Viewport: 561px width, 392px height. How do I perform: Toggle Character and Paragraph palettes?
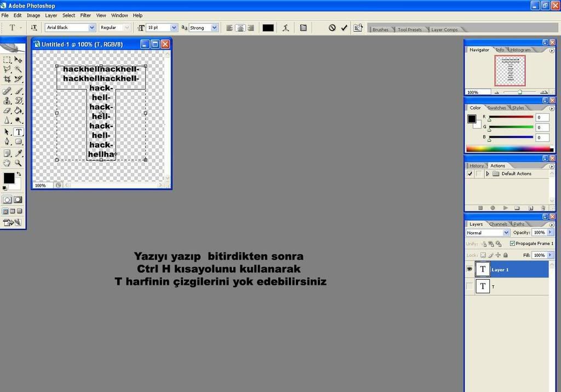[x=304, y=27]
